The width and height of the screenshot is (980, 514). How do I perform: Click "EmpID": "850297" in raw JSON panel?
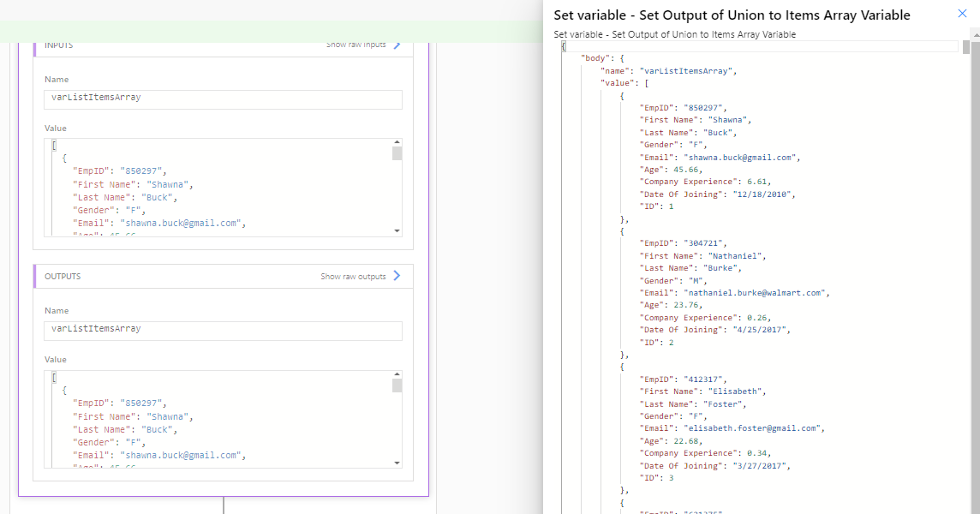coord(683,108)
